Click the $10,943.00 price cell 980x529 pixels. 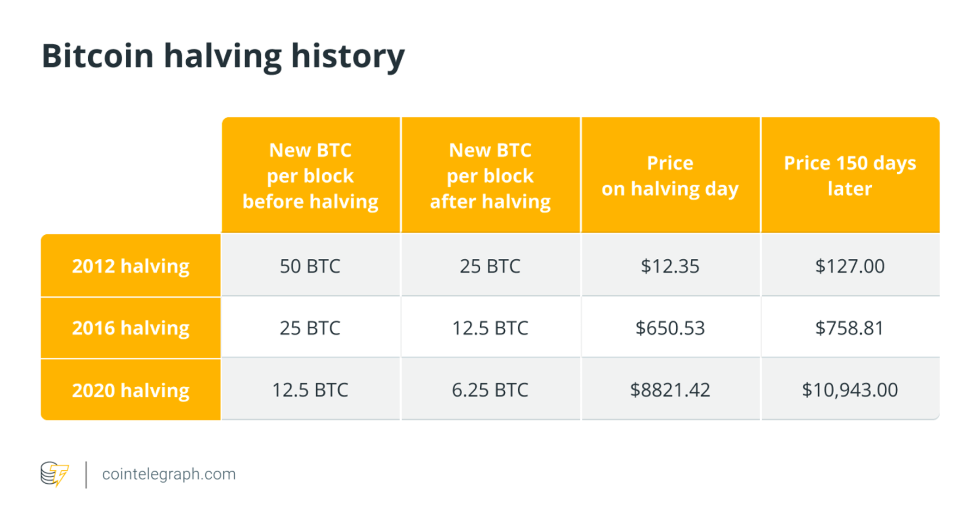pos(849,390)
